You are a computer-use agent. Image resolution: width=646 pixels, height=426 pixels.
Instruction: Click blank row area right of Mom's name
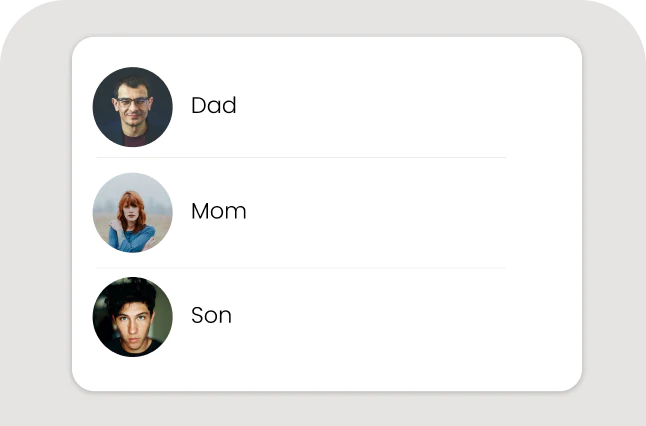click(400, 212)
